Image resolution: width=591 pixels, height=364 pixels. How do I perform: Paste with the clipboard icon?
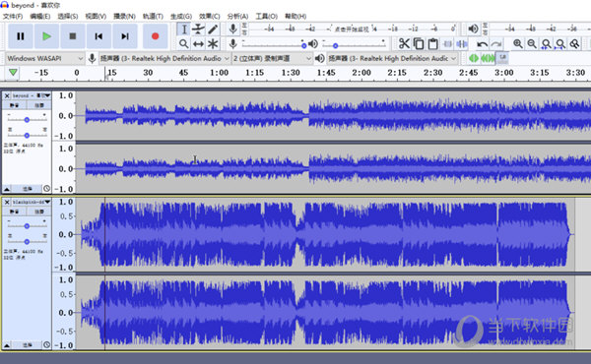(432, 43)
